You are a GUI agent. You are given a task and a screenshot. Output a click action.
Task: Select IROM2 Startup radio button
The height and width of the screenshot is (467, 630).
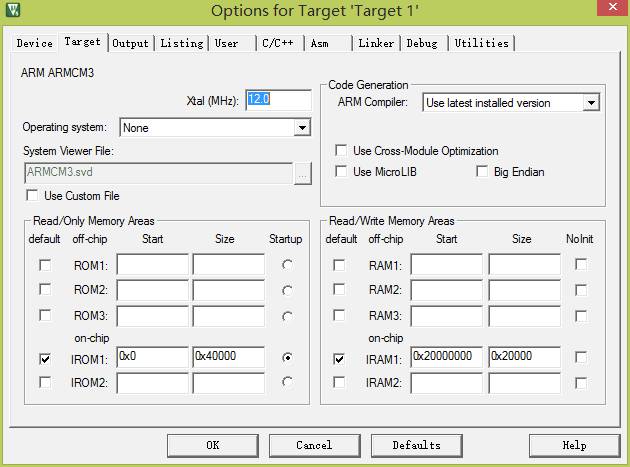click(287, 382)
